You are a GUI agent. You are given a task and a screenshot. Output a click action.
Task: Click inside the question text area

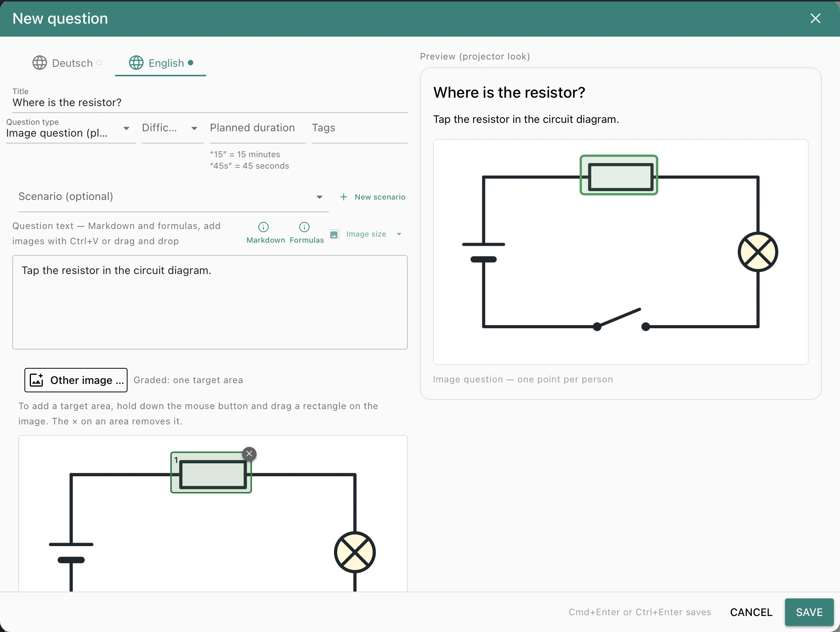(210, 302)
